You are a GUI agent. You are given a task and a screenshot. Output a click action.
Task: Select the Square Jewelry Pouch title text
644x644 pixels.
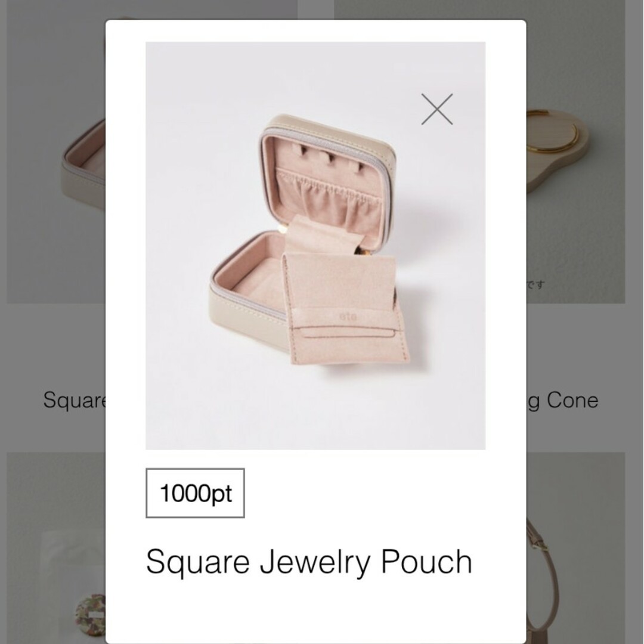pos(309,562)
